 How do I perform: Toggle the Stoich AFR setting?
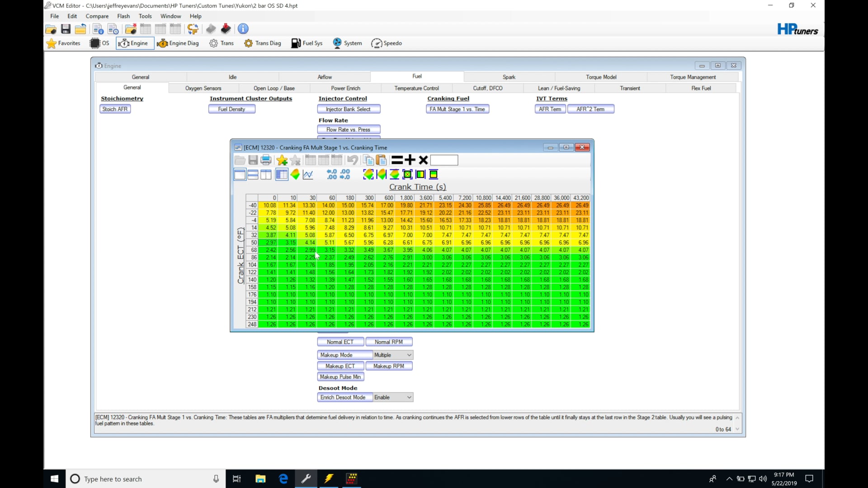tap(115, 109)
